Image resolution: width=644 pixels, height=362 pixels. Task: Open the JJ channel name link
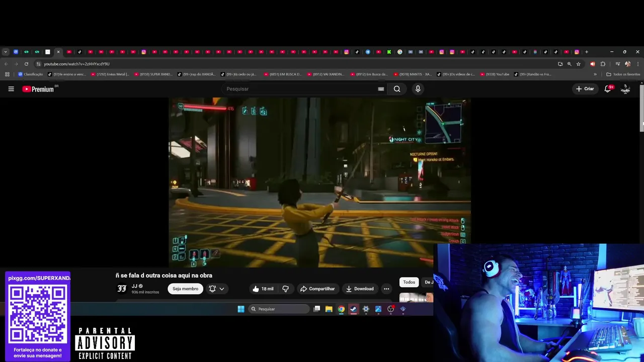click(134, 286)
